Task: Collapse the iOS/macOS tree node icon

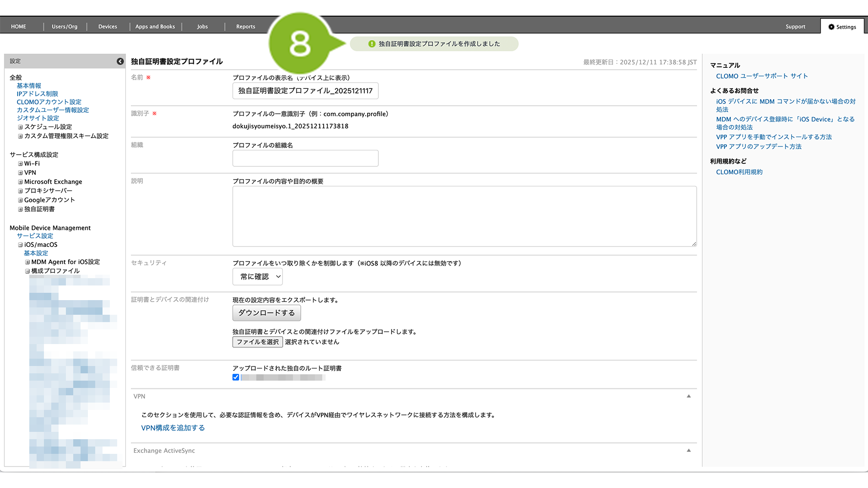Action: click(21, 245)
